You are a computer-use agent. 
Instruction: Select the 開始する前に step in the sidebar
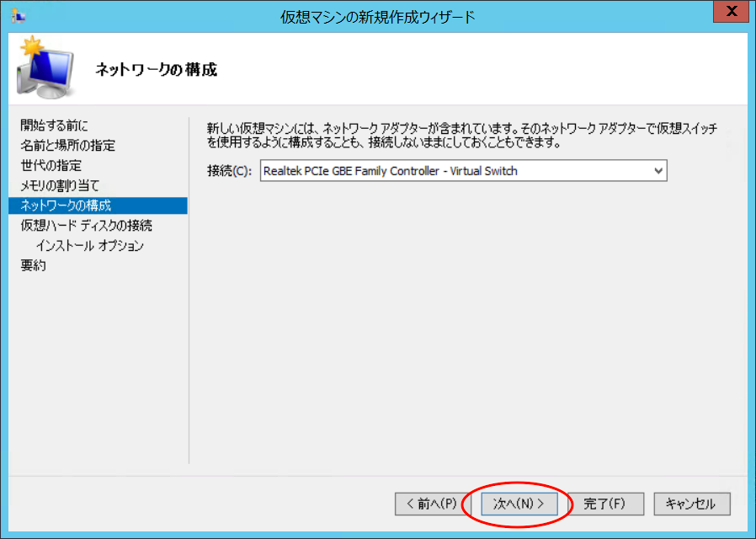point(54,125)
